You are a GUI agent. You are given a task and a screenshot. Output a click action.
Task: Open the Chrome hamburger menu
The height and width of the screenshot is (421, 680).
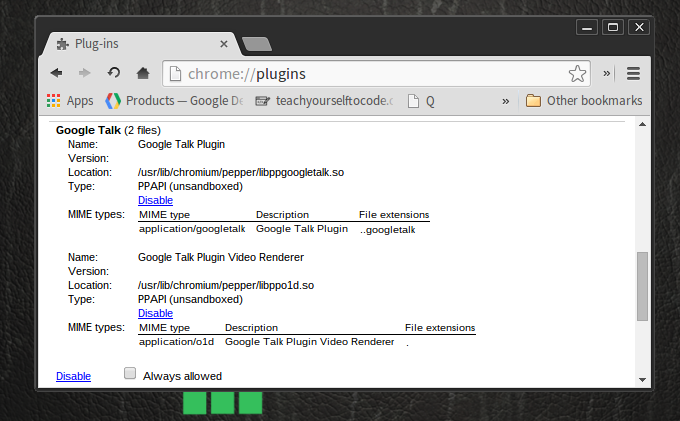(633, 74)
